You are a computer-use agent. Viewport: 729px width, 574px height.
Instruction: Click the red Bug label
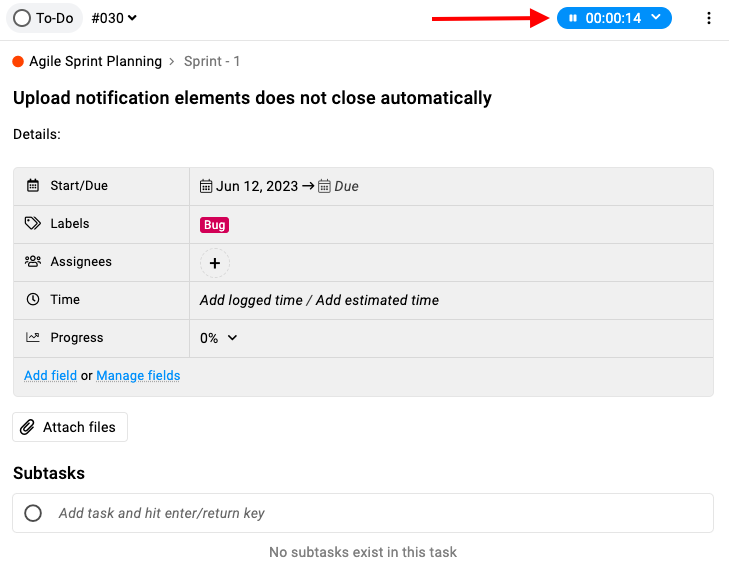214,225
